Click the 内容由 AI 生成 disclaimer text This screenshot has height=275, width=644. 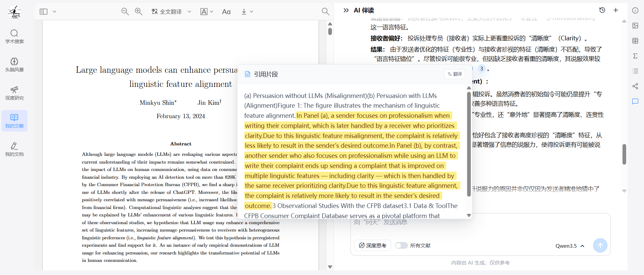480,263
